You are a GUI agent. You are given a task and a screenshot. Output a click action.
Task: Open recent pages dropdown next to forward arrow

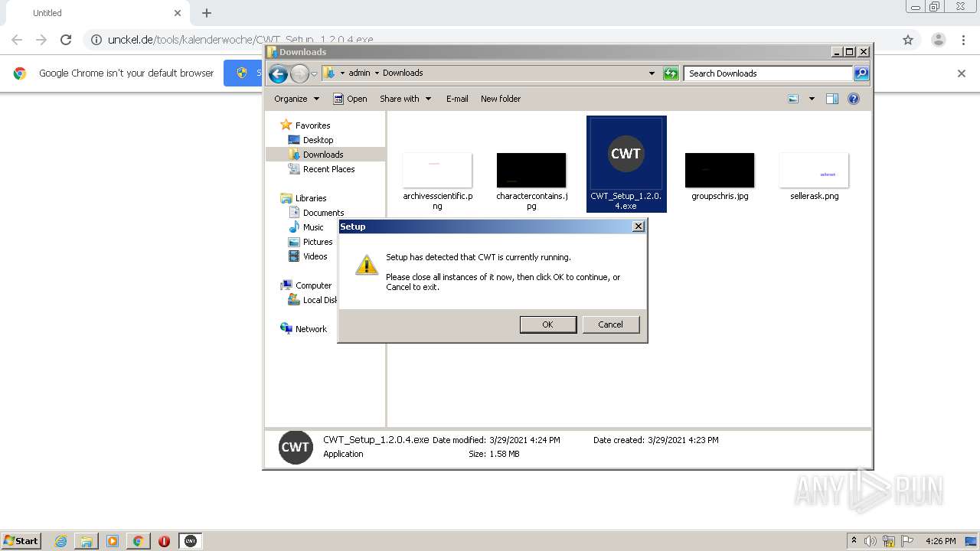point(314,74)
